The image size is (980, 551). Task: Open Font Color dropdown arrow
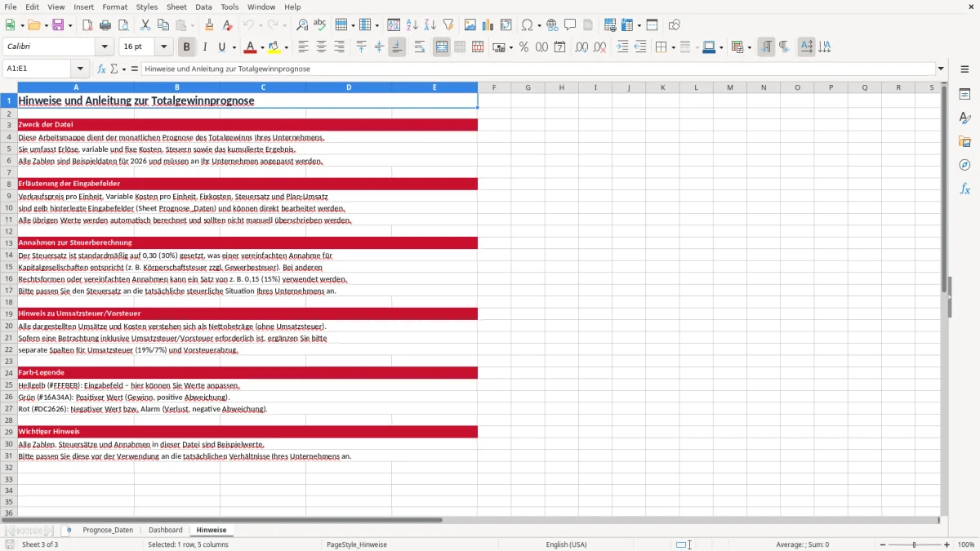point(261,47)
